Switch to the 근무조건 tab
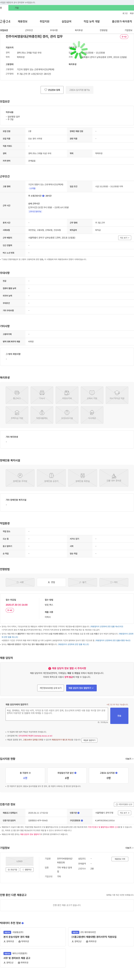The width and height of the screenshot is (134, 980). pyautogui.click(x=29, y=30)
